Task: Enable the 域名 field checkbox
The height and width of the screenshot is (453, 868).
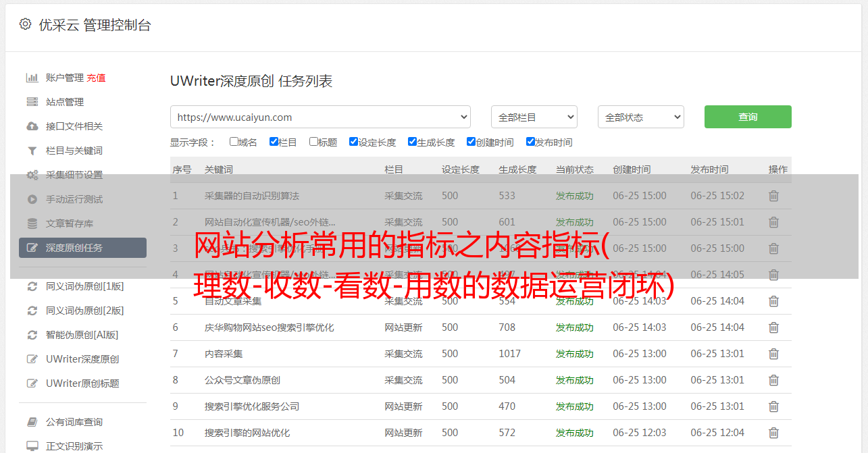Action: pyautogui.click(x=234, y=142)
